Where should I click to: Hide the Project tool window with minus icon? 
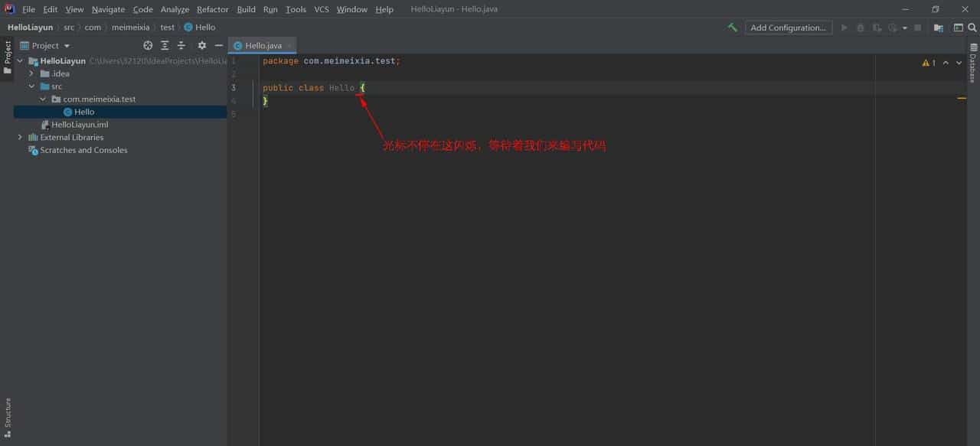pyautogui.click(x=219, y=45)
